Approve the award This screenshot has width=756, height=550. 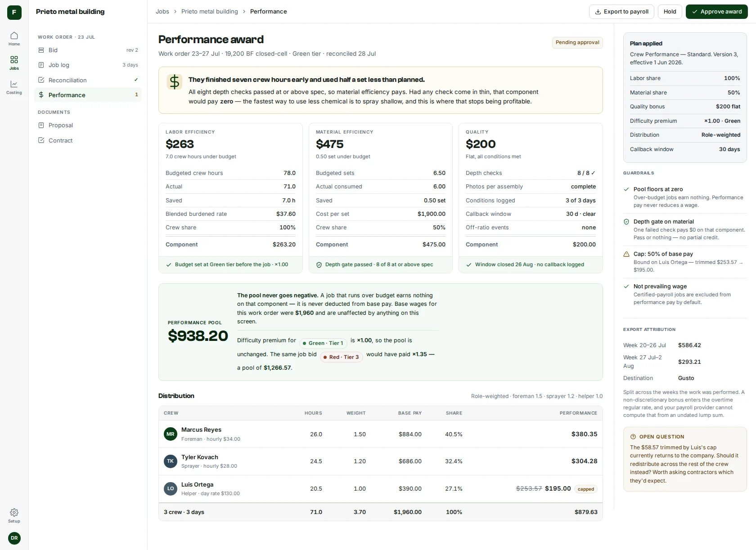pos(716,12)
